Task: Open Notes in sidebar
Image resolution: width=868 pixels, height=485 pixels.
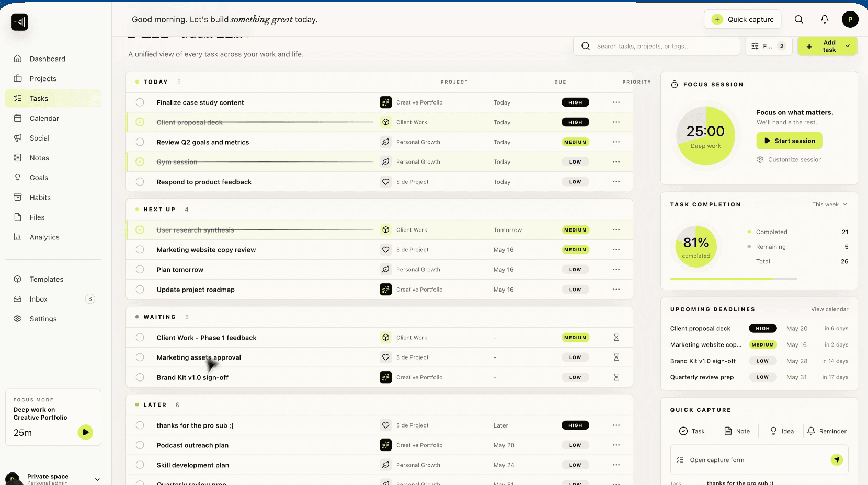Action: pyautogui.click(x=53, y=158)
